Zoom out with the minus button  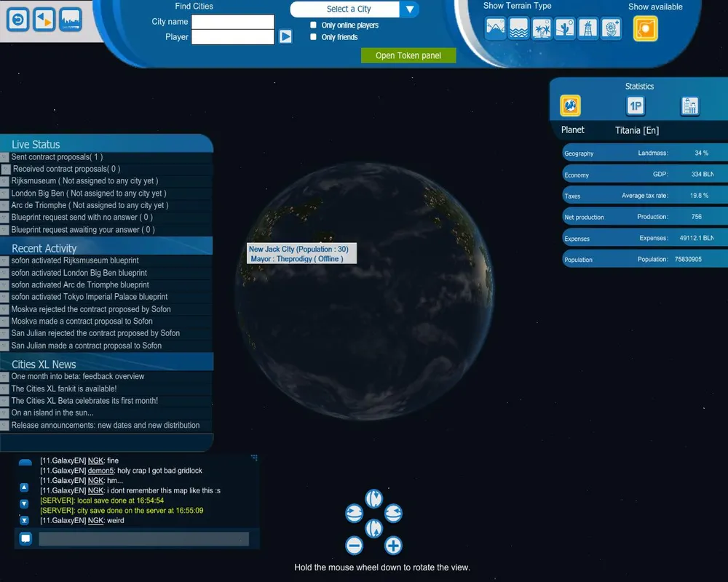(355, 546)
